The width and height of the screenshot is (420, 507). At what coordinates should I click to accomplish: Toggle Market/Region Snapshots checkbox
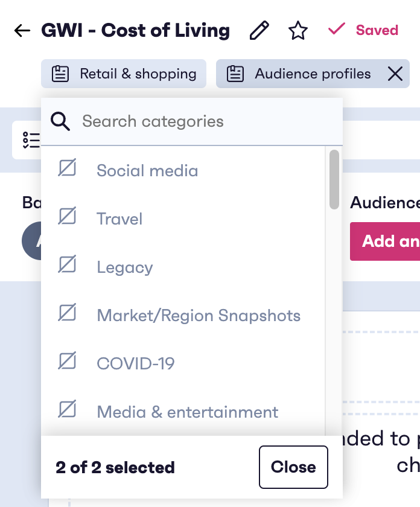67,313
